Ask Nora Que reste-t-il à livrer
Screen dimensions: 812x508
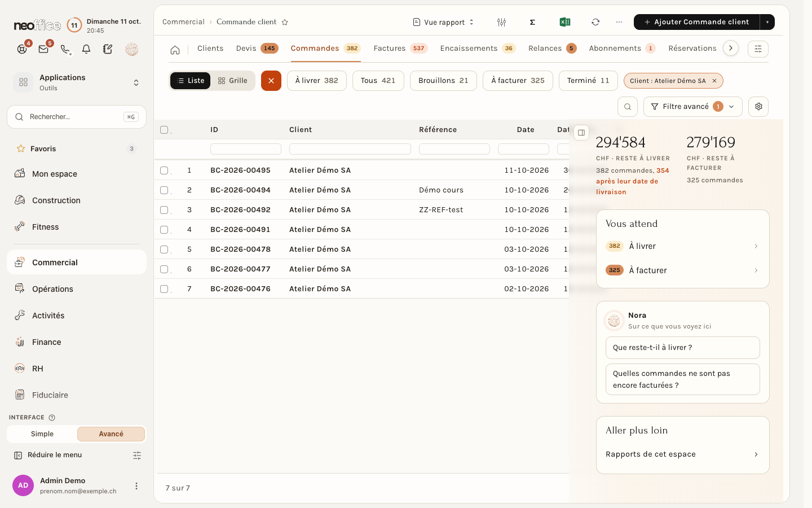click(x=682, y=348)
